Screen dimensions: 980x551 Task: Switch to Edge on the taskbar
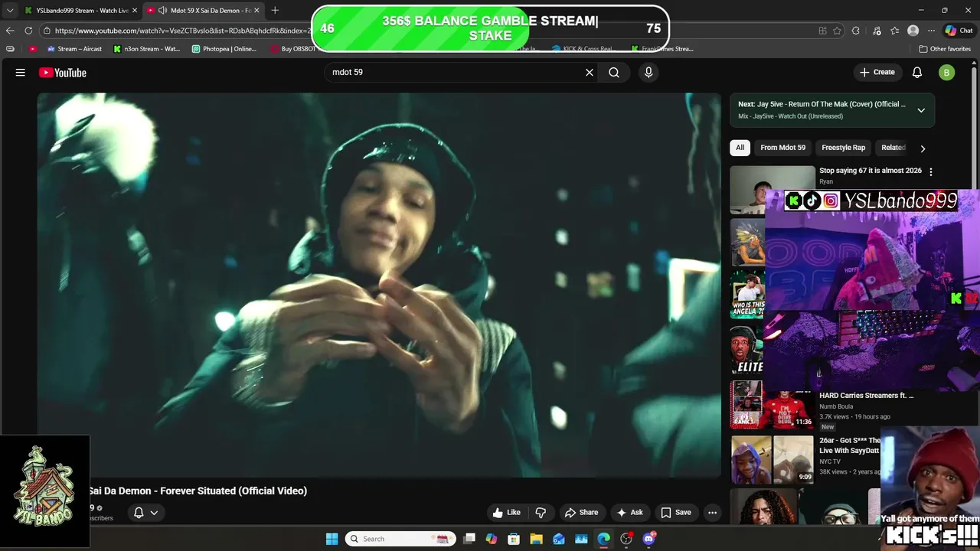[604, 539]
